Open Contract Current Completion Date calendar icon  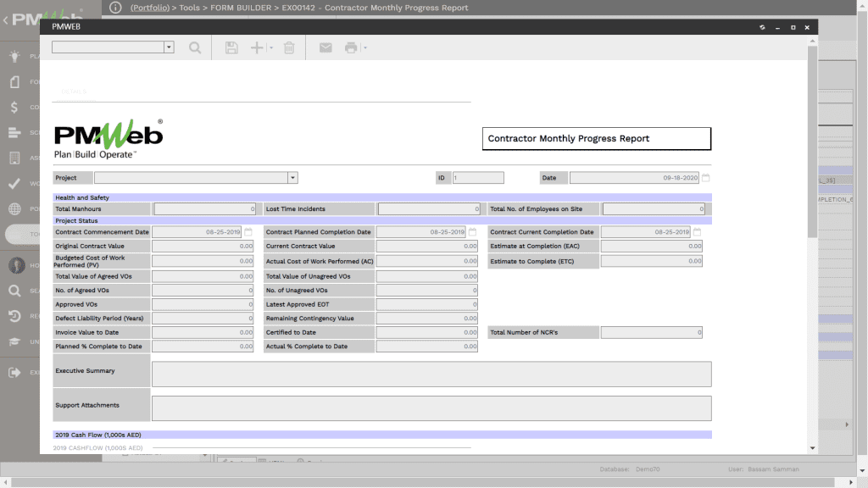[697, 232]
